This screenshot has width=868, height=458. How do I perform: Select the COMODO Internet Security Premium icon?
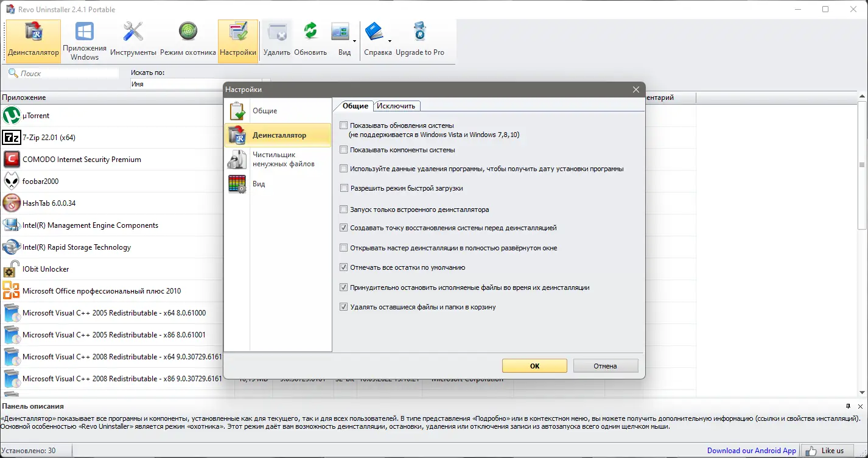[12, 160]
